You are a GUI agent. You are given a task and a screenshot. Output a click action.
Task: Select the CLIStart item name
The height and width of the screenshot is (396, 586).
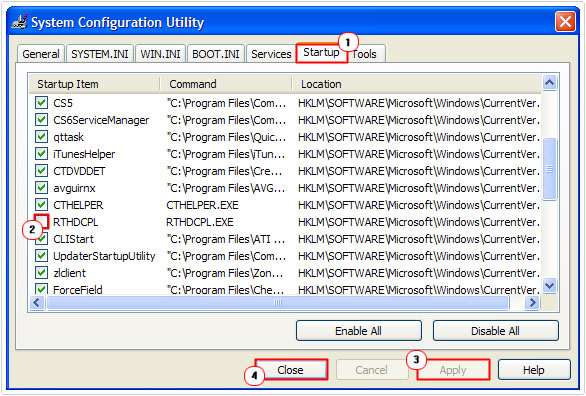coord(74,239)
